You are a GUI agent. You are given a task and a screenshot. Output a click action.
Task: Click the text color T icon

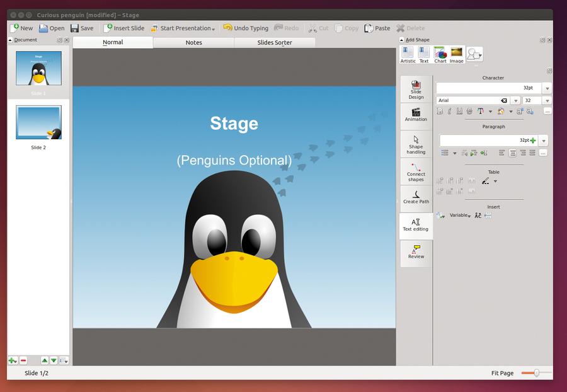[x=481, y=112]
